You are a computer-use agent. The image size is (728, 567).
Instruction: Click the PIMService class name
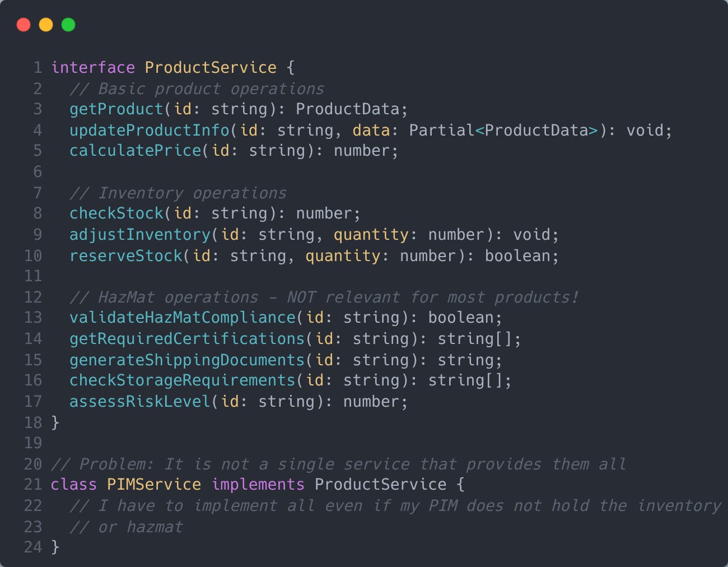point(154,485)
